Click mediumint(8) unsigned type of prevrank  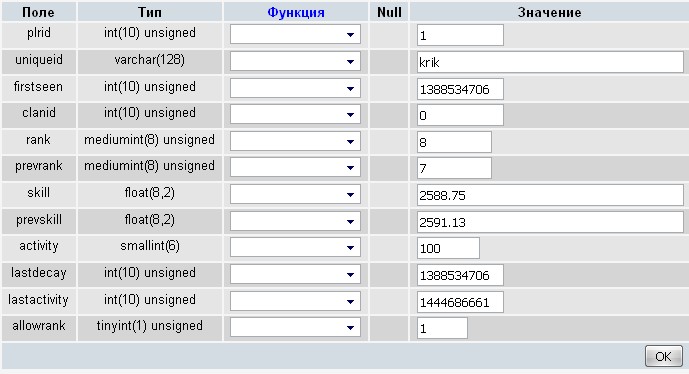click(x=149, y=166)
